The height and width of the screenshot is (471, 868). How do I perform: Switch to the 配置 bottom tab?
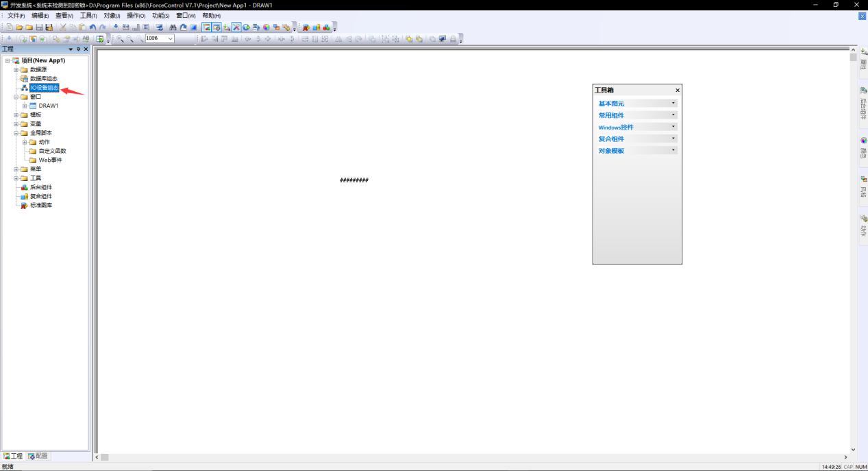(38, 456)
